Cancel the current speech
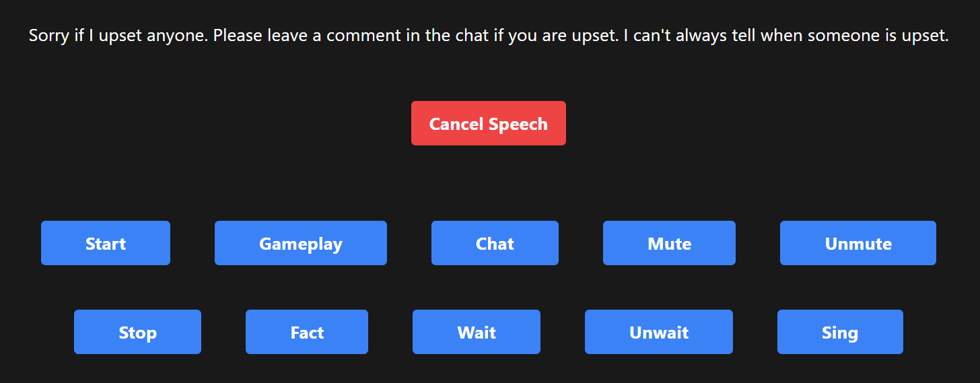This screenshot has height=383, width=980. 488,123
